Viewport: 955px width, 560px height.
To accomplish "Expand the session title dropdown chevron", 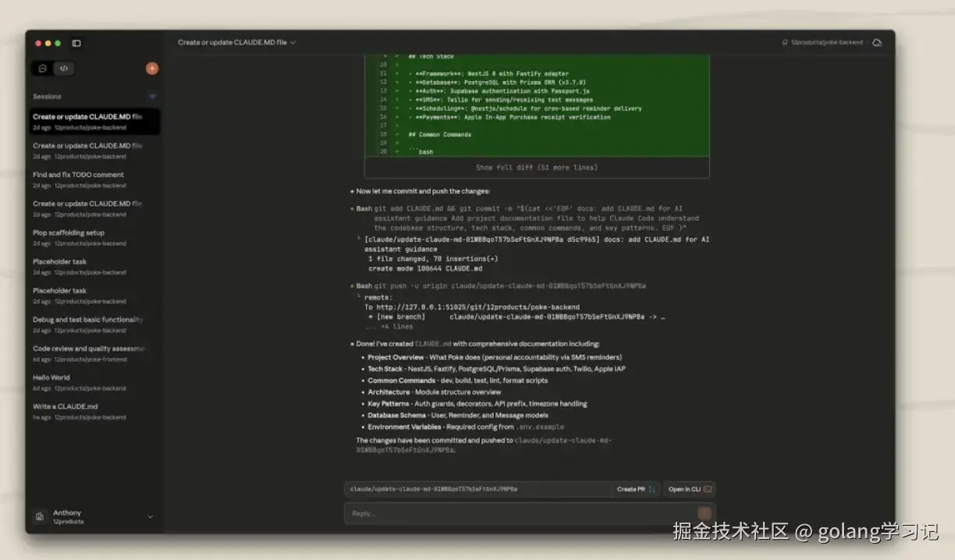I will pyautogui.click(x=293, y=43).
